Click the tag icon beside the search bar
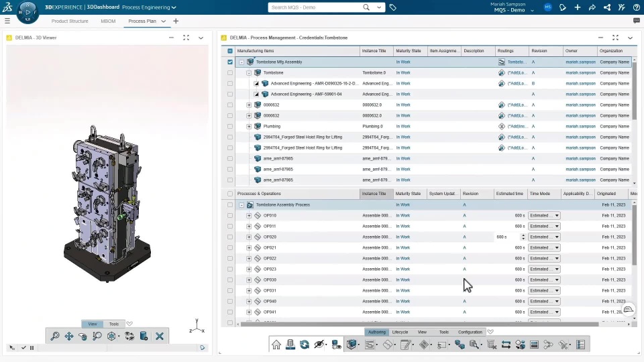The height and width of the screenshot is (362, 644). pos(392,7)
